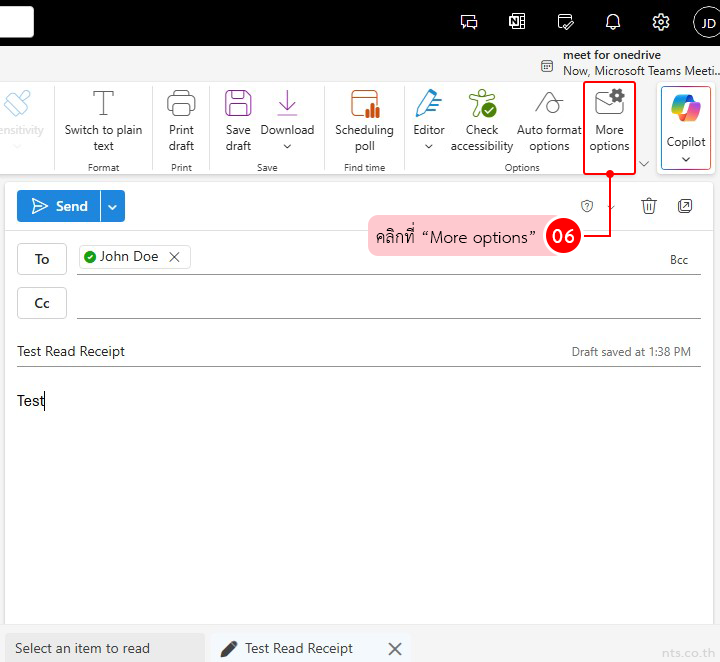Switch to Test Read Receipt draft tab

(x=298, y=648)
